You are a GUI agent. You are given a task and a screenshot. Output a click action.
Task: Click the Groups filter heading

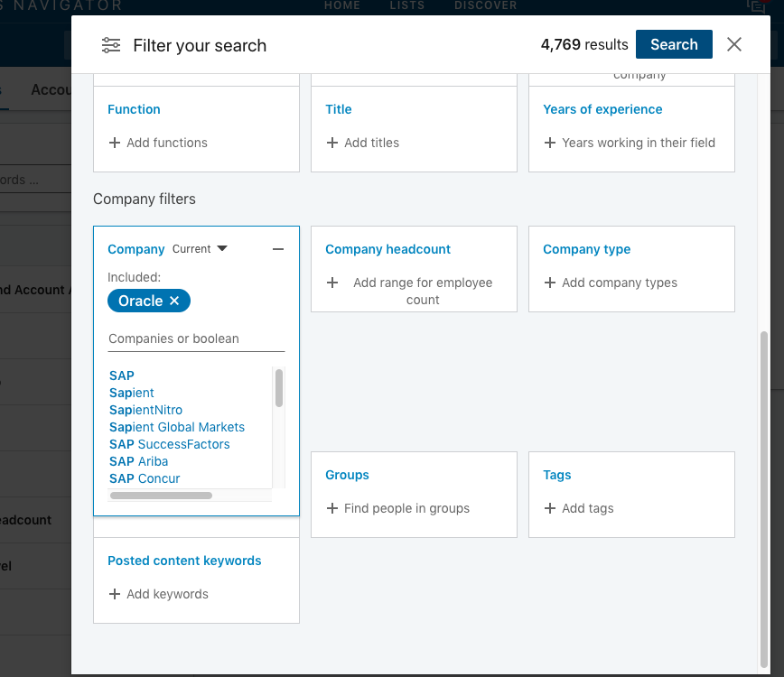tap(347, 475)
